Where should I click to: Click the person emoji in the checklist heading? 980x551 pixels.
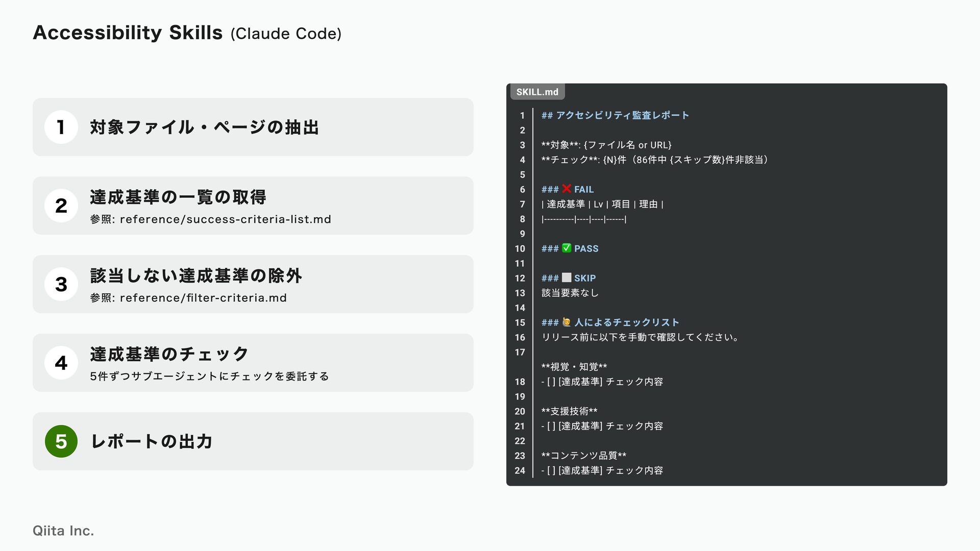[x=567, y=322]
